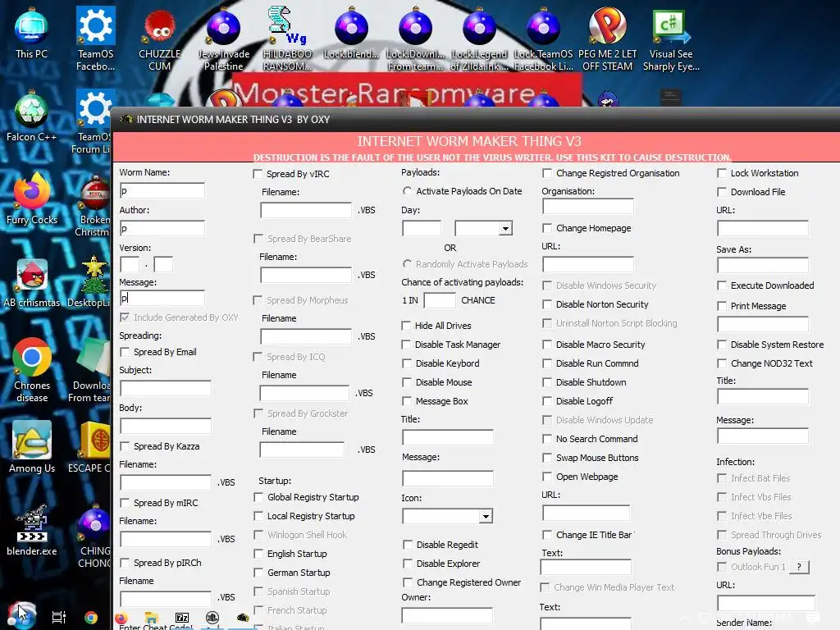Open Task View on the taskbar

tap(58, 617)
